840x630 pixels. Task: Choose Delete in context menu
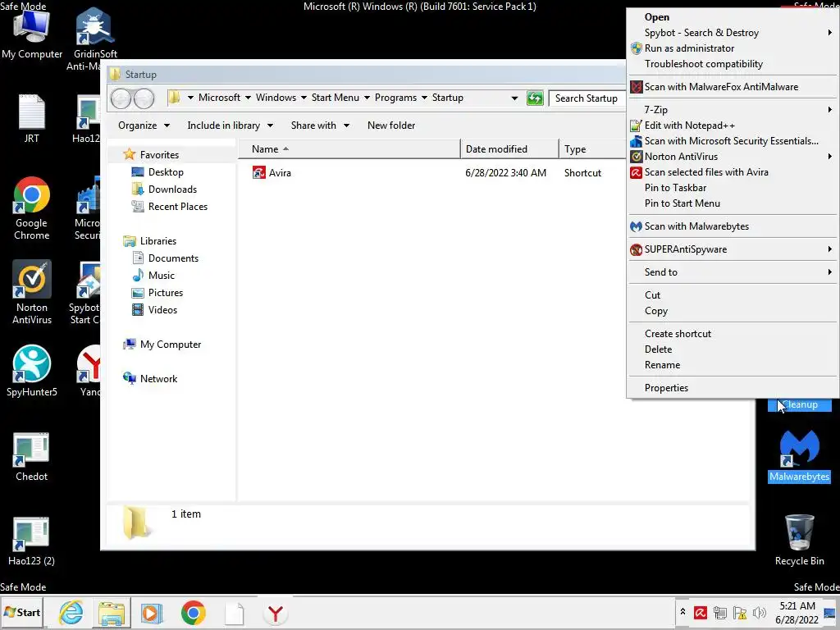pyautogui.click(x=732, y=349)
